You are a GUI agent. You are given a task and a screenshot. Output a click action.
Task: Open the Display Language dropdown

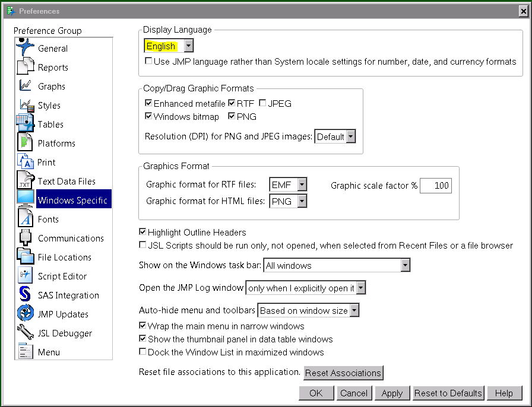[189, 46]
